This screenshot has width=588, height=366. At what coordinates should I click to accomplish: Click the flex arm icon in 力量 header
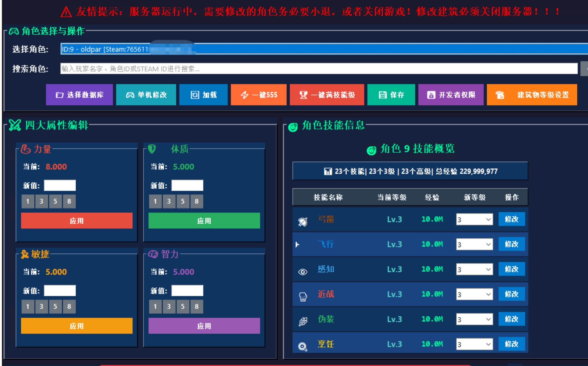click(x=25, y=149)
